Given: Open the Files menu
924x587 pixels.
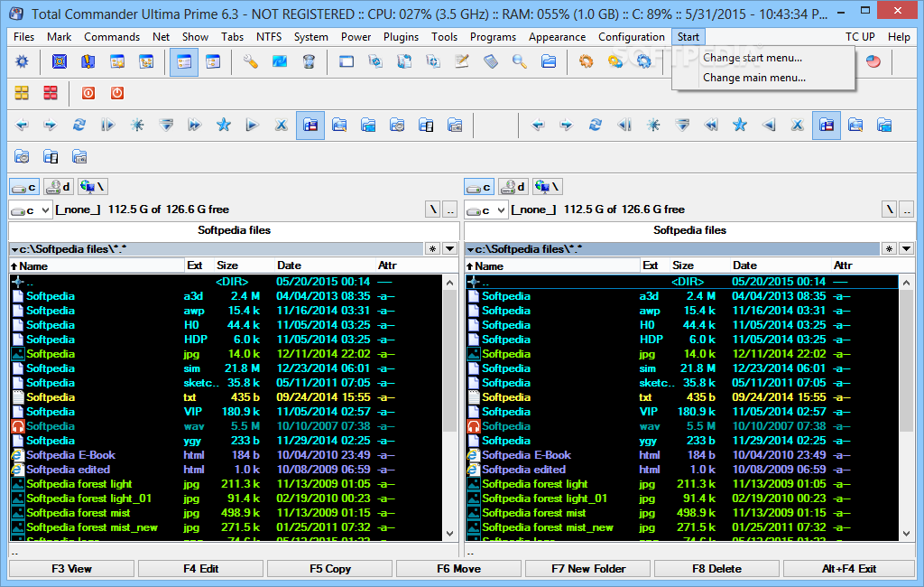Looking at the screenshot, I should pyautogui.click(x=24, y=37).
